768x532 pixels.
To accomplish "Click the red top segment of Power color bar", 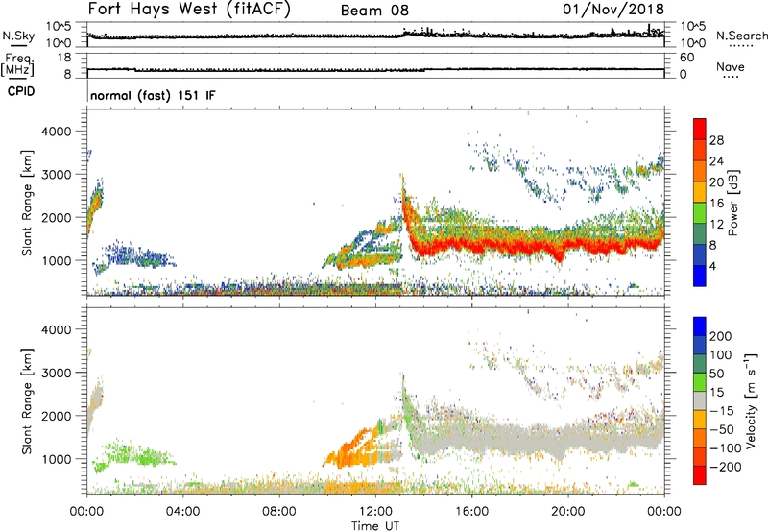I will (x=700, y=129).
